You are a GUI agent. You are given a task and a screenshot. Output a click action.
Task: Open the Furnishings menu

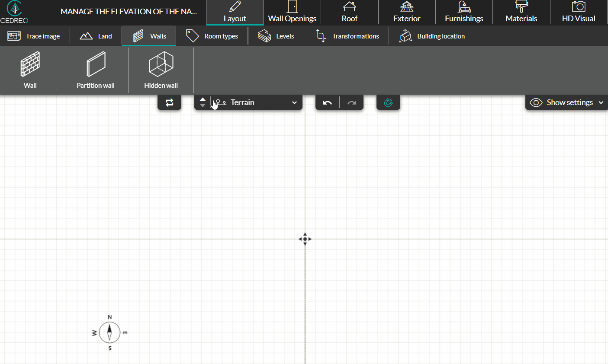pyautogui.click(x=463, y=12)
